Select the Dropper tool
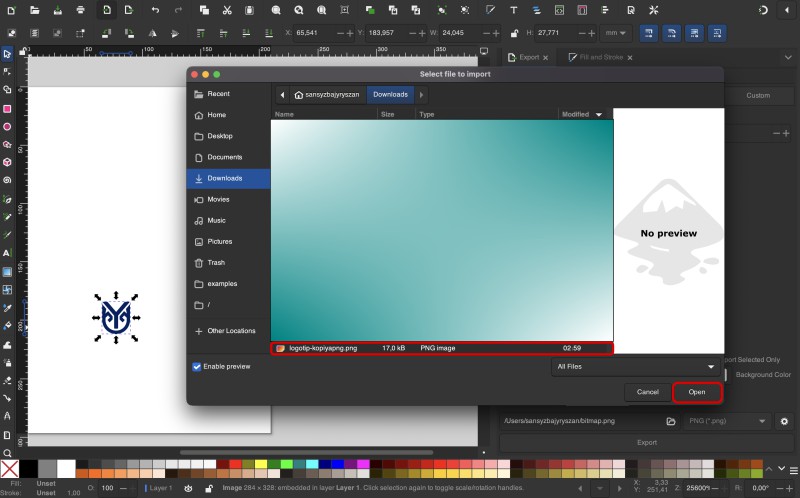Image resolution: width=800 pixels, height=498 pixels. click(x=7, y=308)
